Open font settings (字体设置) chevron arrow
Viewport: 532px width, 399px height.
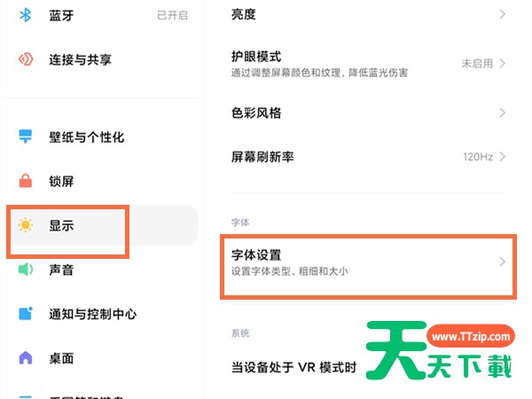(x=503, y=262)
